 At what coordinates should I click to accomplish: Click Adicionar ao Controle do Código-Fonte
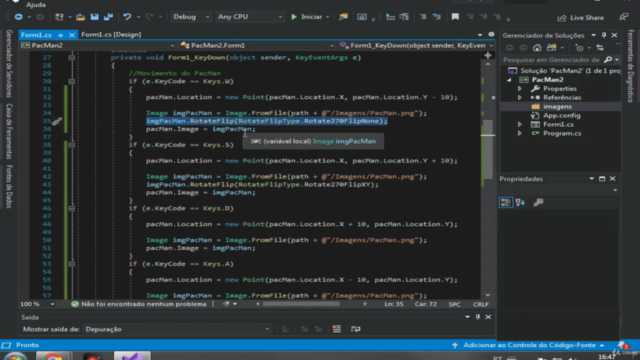pos(529,345)
